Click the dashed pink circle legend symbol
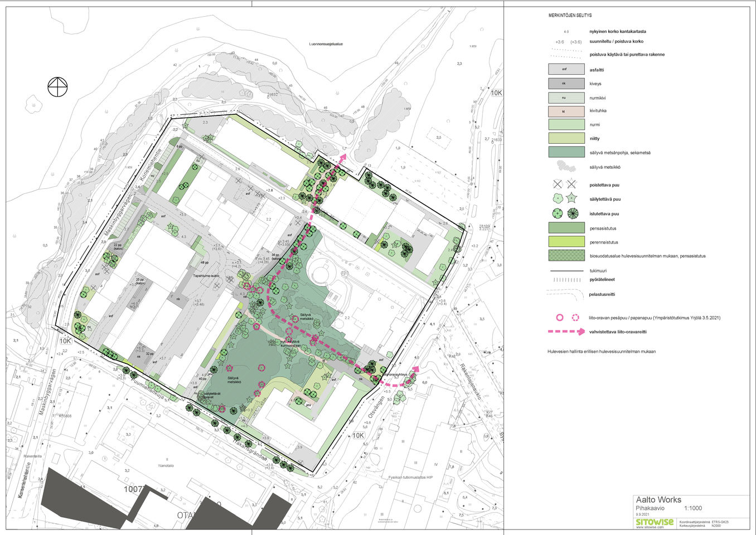This screenshot has height=535, width=756. pyautogui.click(x=575, y=318)
